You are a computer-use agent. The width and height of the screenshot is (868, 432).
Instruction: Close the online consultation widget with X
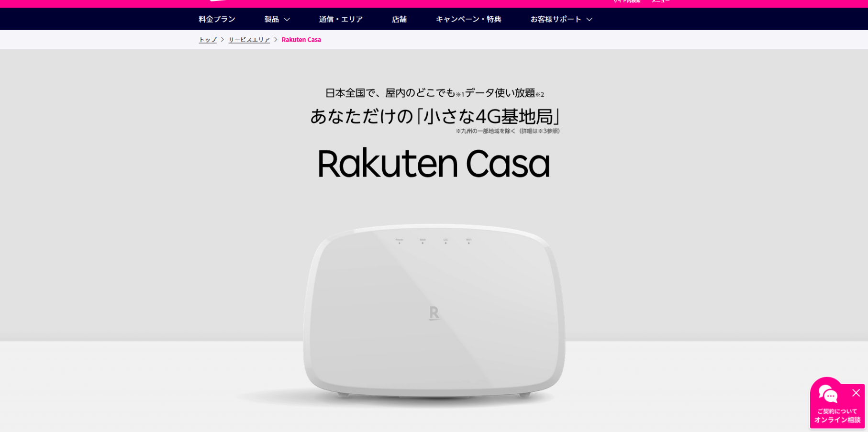[x=856, y=393]
